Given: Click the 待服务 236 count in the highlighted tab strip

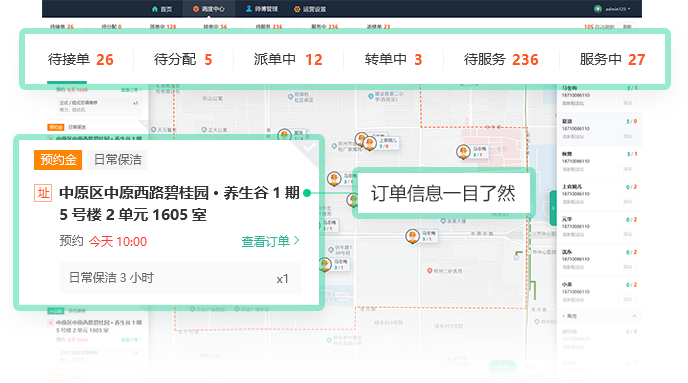Looking at the screenshot, I should click(525, 60).
